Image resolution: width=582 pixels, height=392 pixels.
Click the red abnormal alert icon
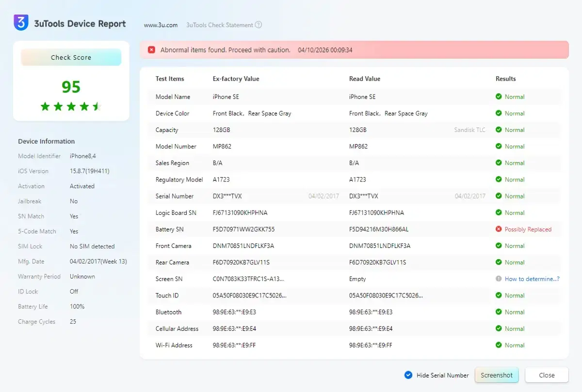click(x=152, y=50)
